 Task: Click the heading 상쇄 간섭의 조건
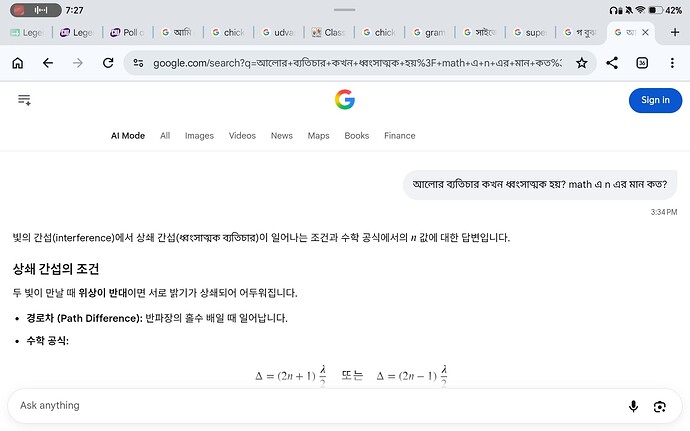[56, 269]
